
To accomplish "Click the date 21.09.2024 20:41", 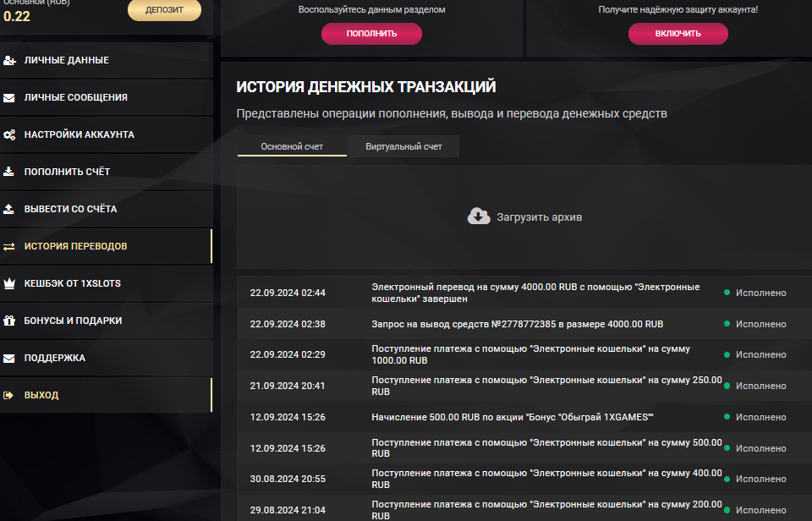I will coord(288,386).
